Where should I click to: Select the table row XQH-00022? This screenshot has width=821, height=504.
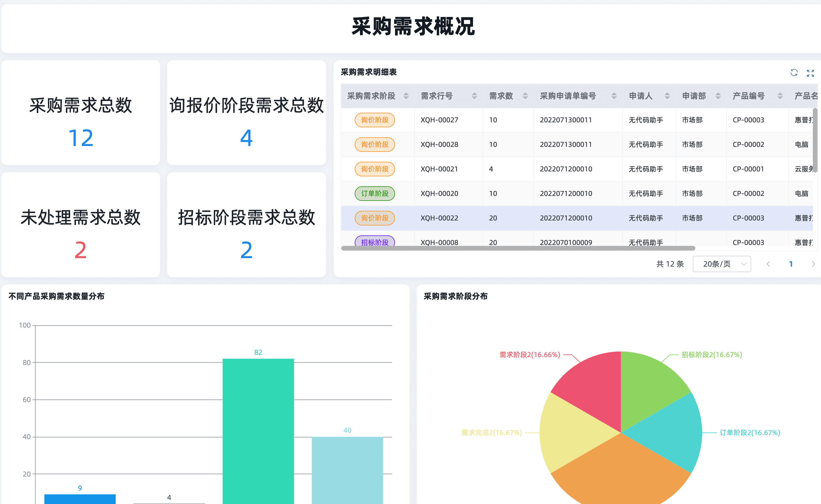(439, 218)
